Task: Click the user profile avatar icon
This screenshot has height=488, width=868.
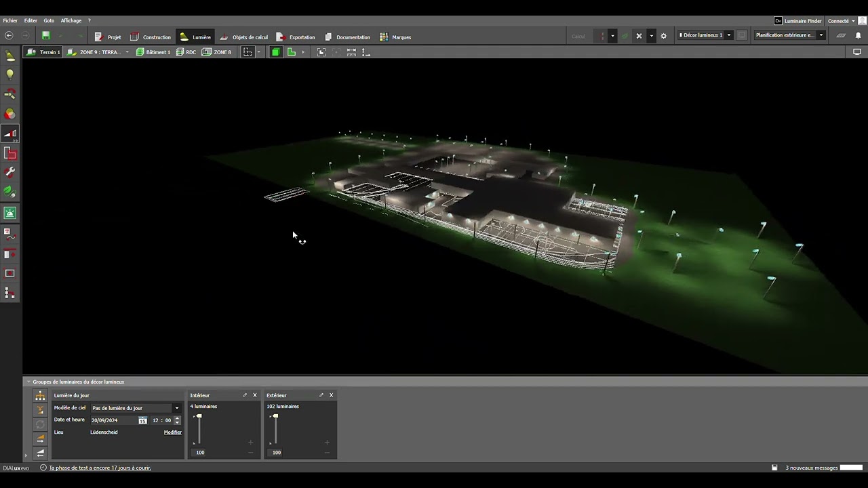Action: (x=863, y=21)
